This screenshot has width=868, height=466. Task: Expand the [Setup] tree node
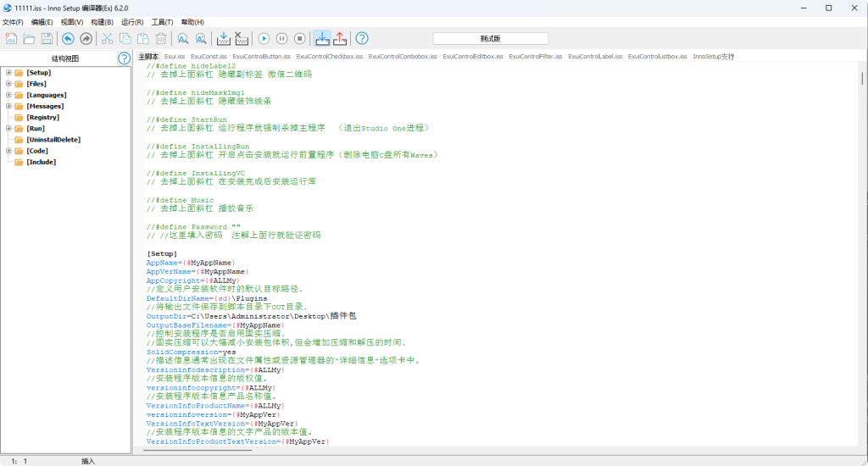[x=8, y=73]
